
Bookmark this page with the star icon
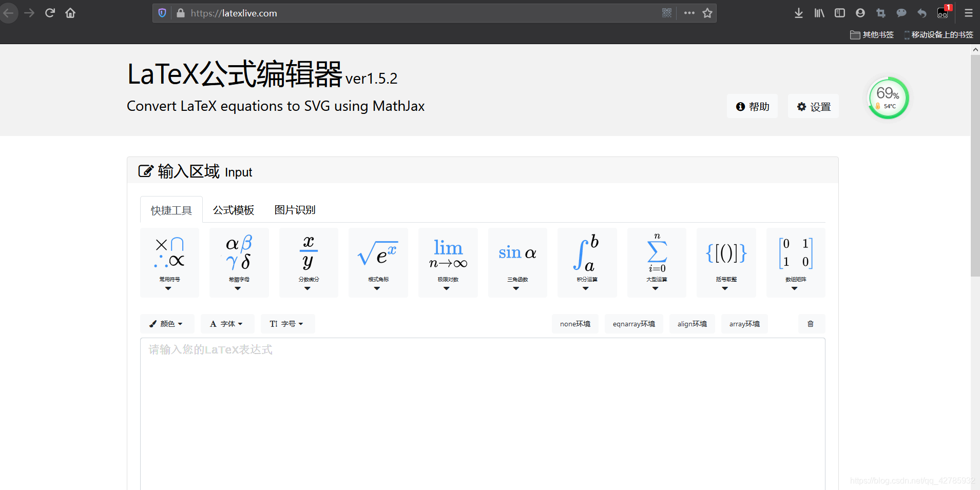707,13
